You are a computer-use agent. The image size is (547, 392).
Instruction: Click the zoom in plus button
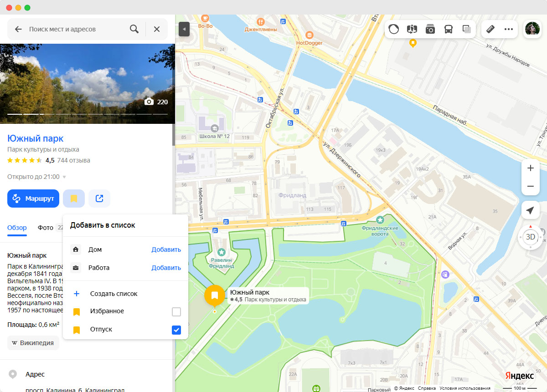[530, 168]
